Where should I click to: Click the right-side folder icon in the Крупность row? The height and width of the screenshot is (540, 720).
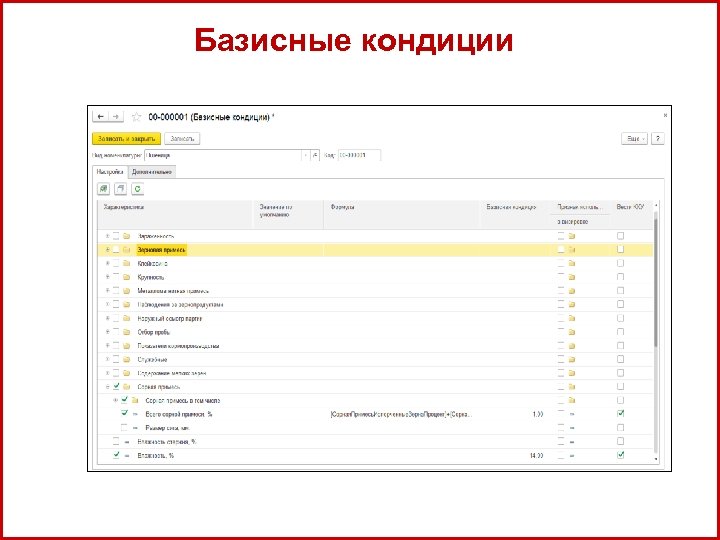pos(572,277)
